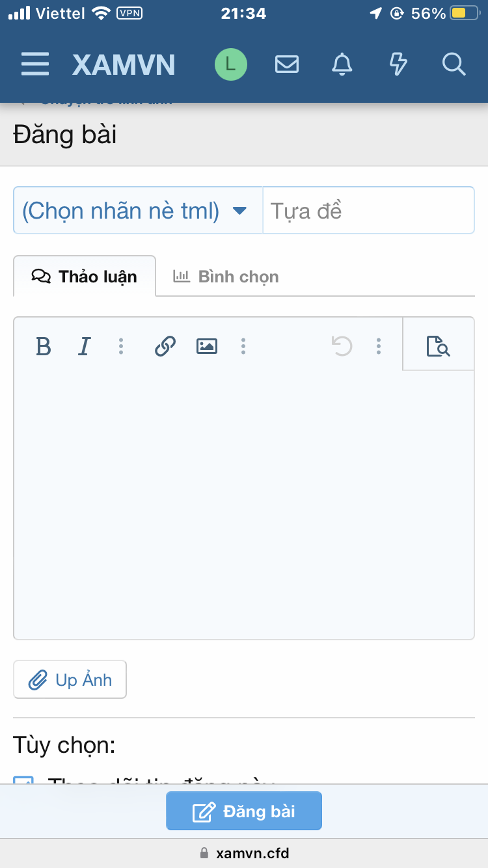Toggle italic text formatting
Image resolution: width=488 pixels, height=868 pixels.
pyautogui.click(x=84, y=346)
